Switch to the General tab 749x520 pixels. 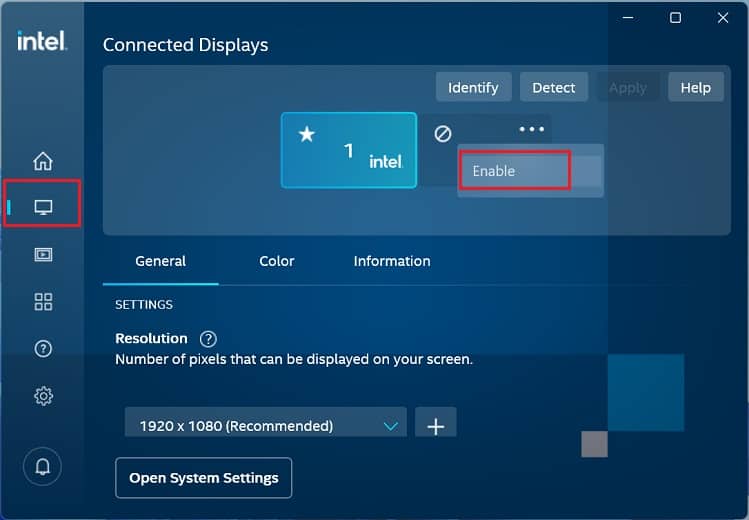point(160,261)
